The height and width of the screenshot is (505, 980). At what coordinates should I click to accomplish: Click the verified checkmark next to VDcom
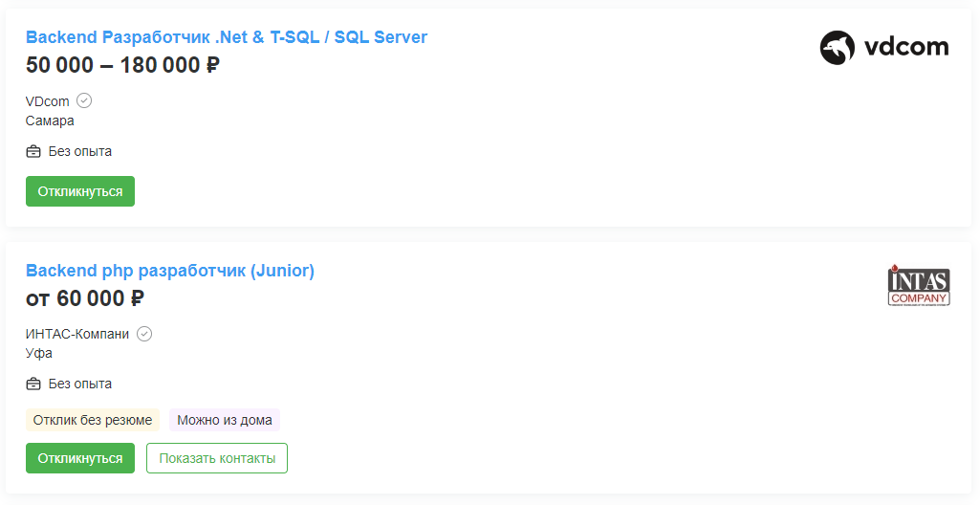coord(84,100)
